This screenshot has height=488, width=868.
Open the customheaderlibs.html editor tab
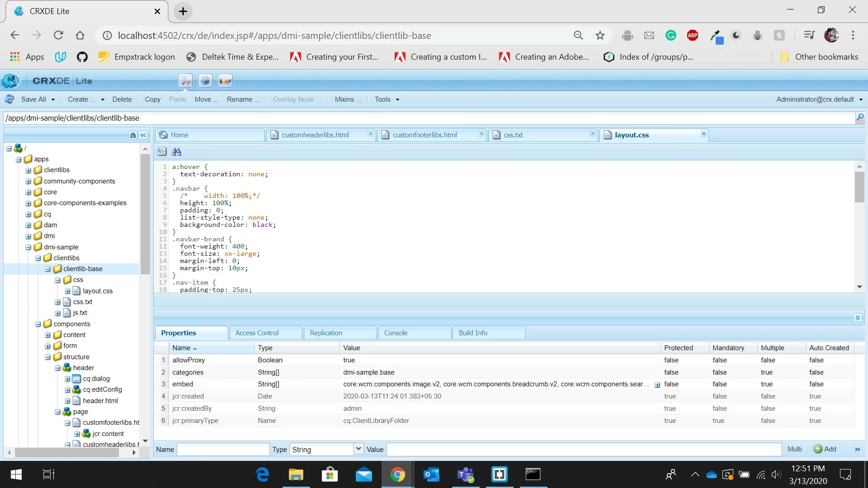coord(315,135)
